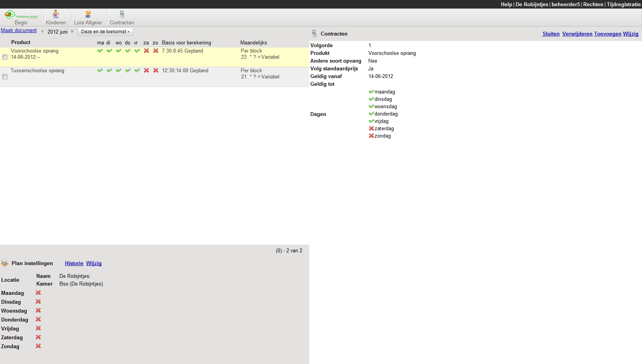Click the Contracten document icon in breadcrumb
The width and height of the screenshot is (642, 364).
point(122,14)
